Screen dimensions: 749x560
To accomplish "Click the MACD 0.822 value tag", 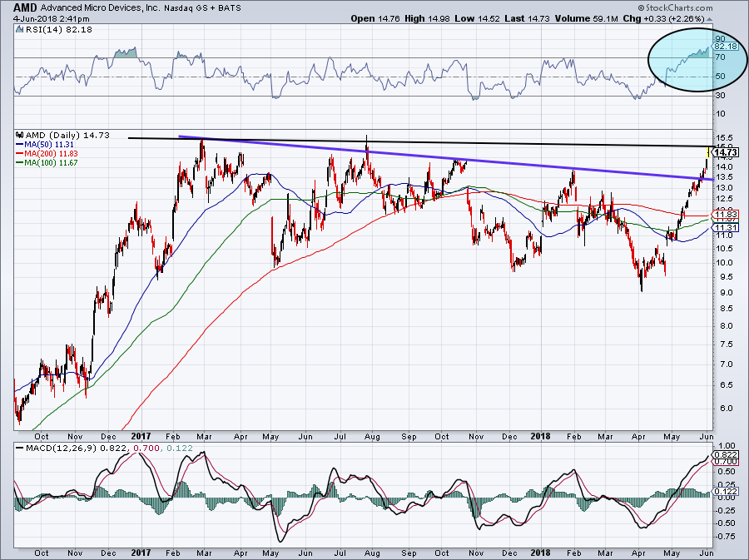I will point(727,455).
